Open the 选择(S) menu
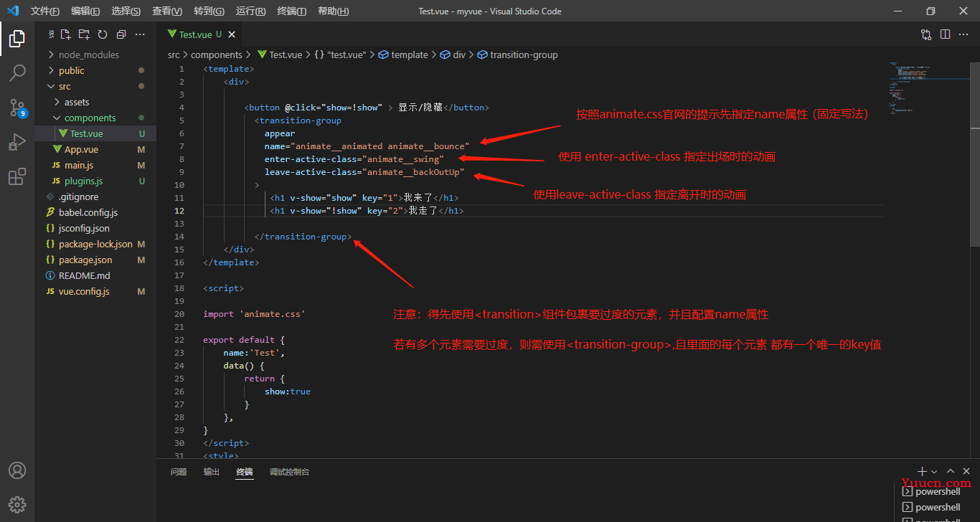 [126, 11]
